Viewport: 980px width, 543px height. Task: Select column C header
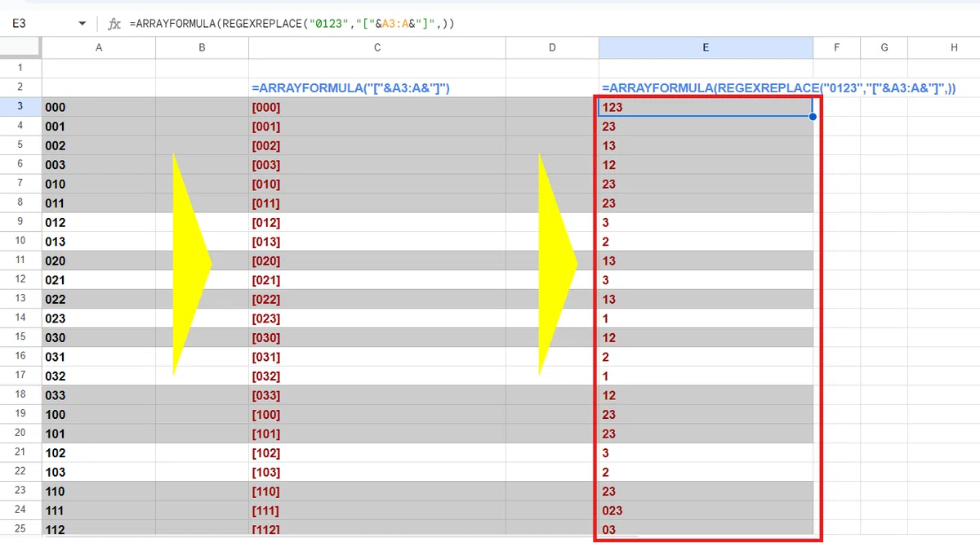[x=377, y=48]
